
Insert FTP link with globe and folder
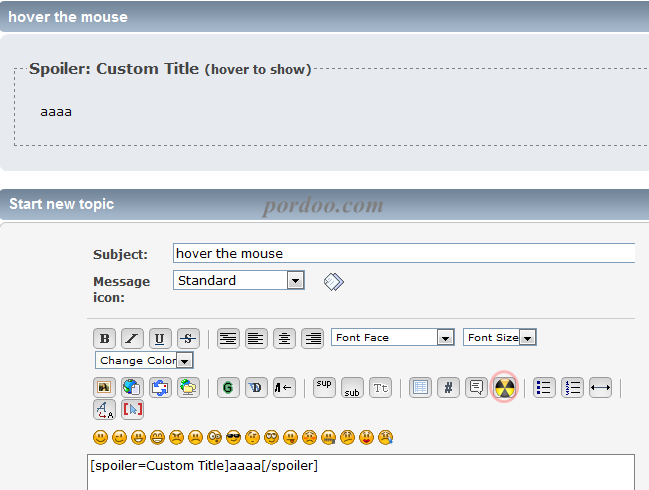(188, 388)
